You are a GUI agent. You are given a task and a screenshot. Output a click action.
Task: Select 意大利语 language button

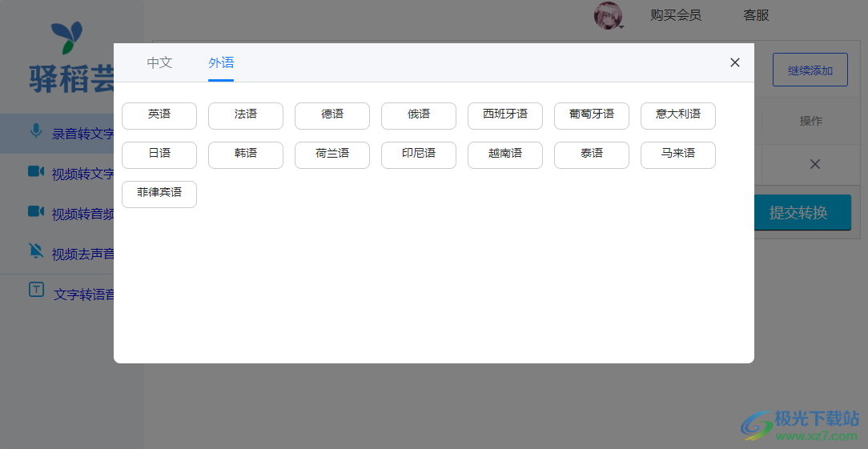pyautogui.click(x=678, y=115)
